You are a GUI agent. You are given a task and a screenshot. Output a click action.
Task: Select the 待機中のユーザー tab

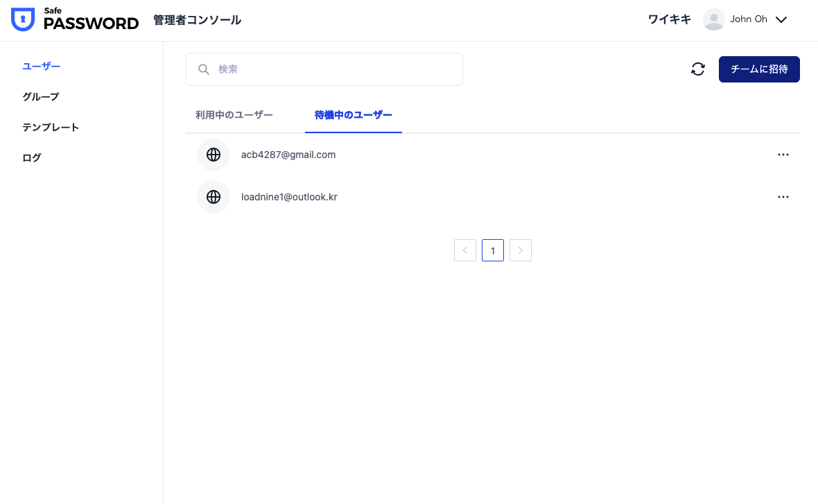354,115
